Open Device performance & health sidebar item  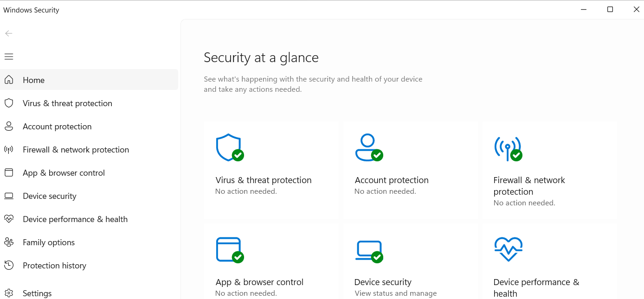tap(89, 219)
